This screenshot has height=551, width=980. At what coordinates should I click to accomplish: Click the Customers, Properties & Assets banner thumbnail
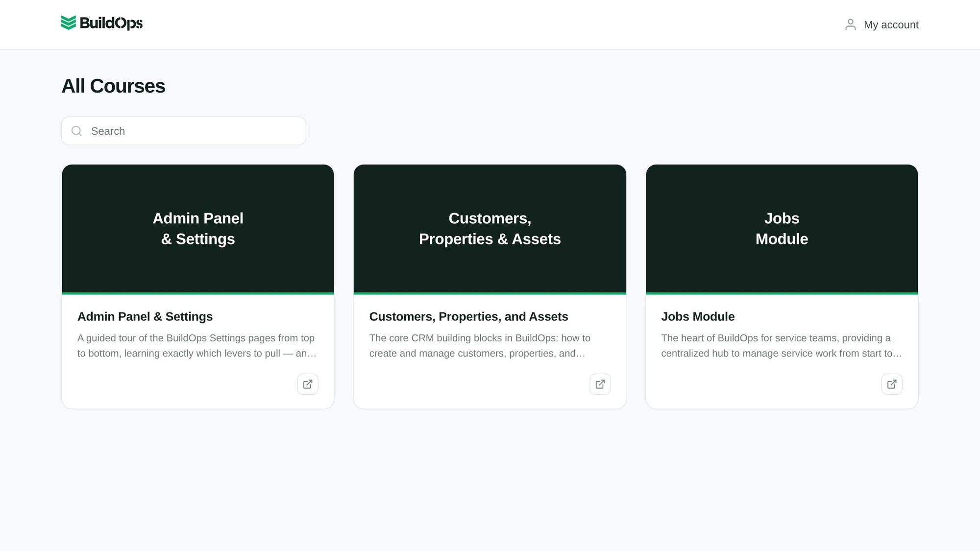490,229
